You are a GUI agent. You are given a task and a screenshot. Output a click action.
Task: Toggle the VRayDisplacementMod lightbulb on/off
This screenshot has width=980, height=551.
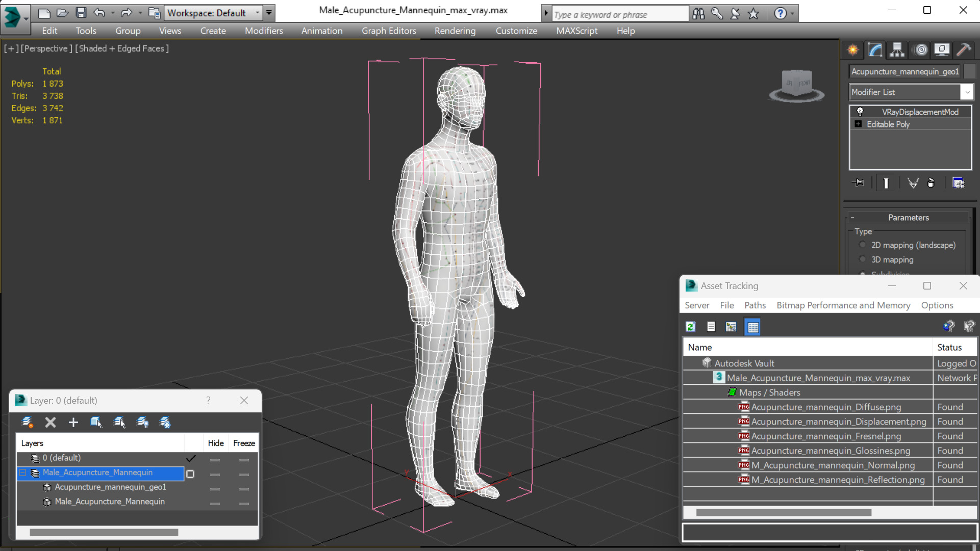860,112
